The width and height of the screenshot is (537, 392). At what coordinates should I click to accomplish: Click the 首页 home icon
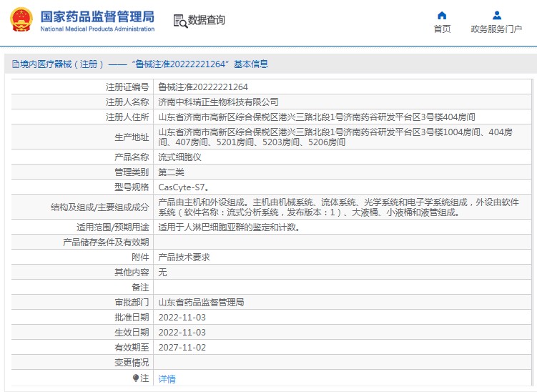point(442,15)
